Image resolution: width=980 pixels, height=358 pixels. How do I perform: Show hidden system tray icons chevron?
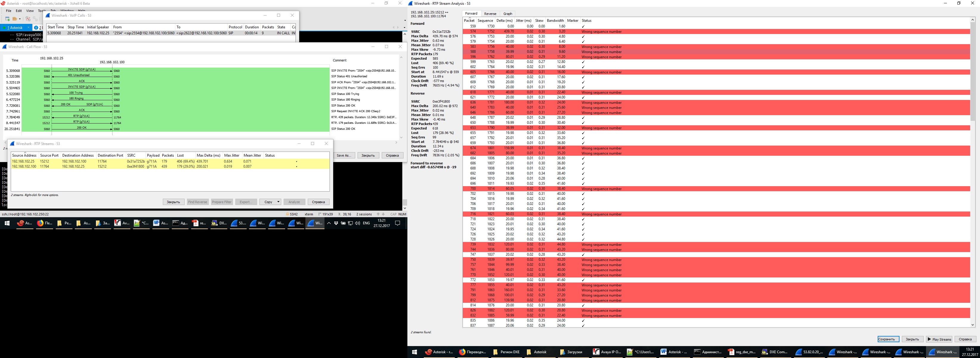pos(329,223)
